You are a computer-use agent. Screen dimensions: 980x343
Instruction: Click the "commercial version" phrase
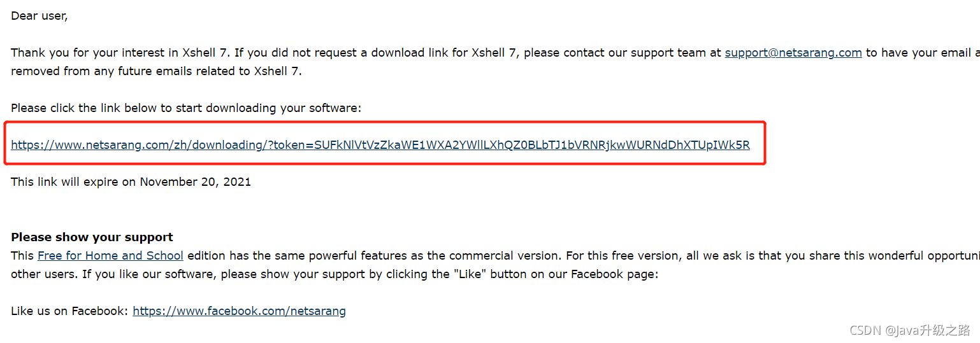coord(504,256)
